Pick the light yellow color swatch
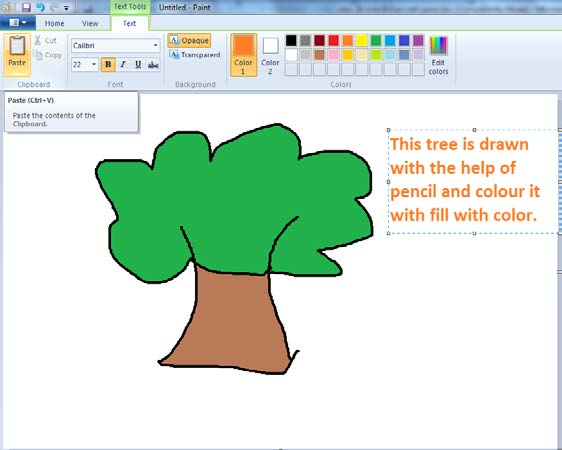 362,55
